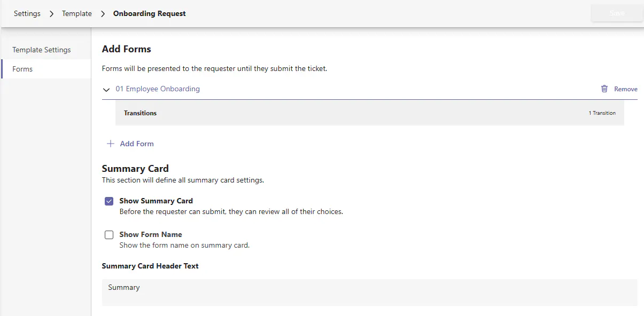This screenshot has width=644, height=316.
Task: Go to Settings in the breadcrumb
Action: click(x=27, y=13)
